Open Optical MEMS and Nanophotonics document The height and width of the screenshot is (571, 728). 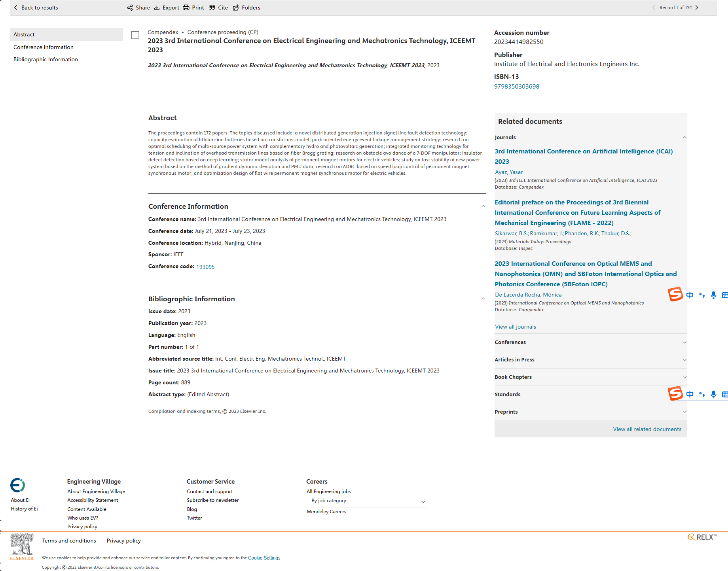point(586,274)
